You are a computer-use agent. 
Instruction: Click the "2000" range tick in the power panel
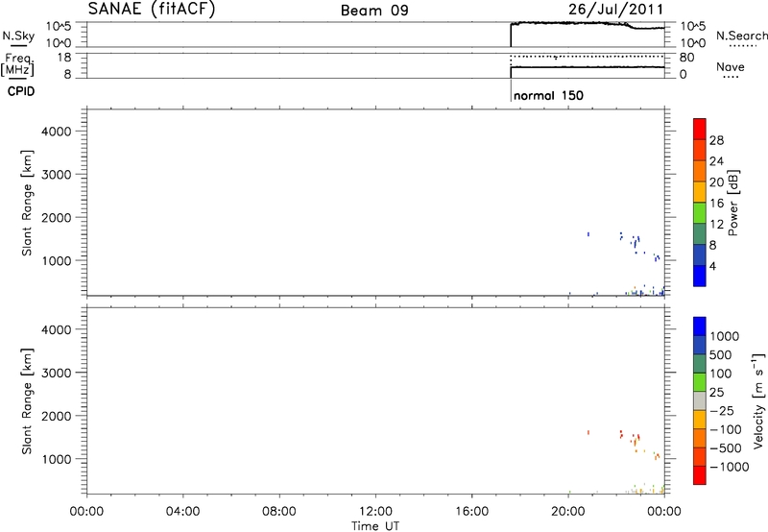[x=56, y=217]
